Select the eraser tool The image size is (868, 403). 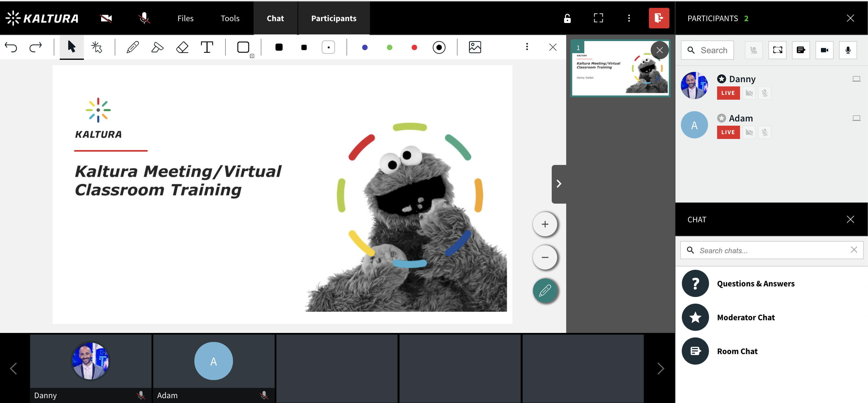pos(182,47)
